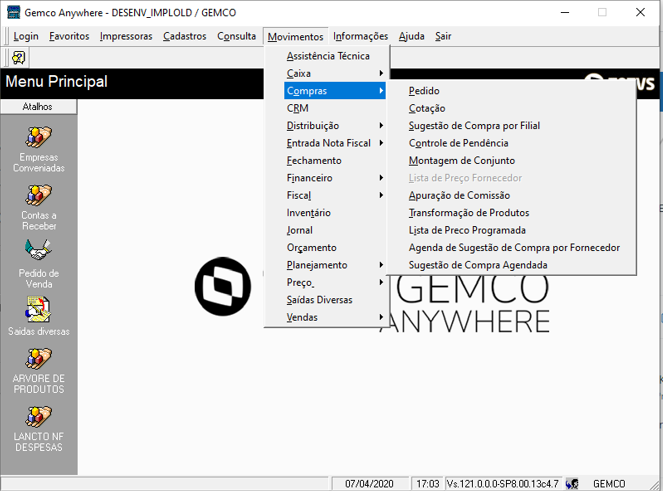This screenshot has width=663, height=491.
Task: Expand the Financeiro submenu
Action: pos(335,178)
